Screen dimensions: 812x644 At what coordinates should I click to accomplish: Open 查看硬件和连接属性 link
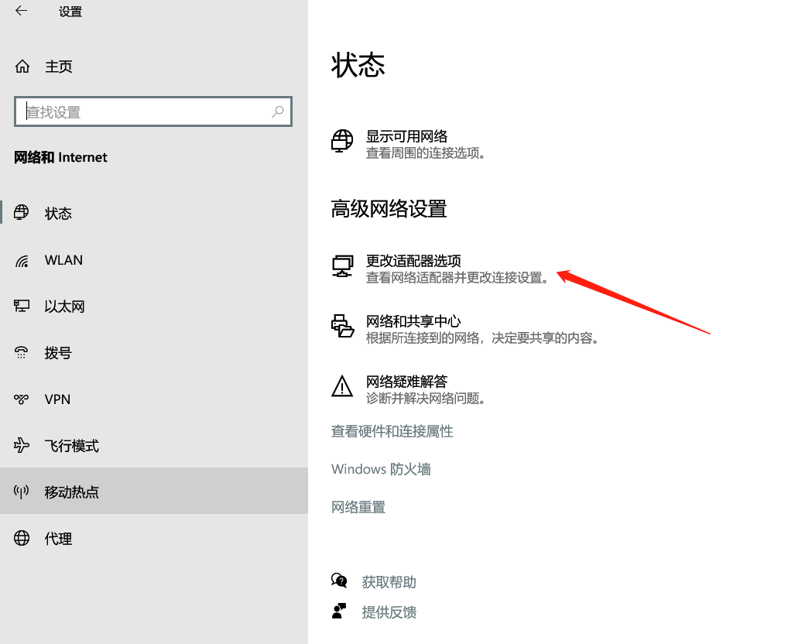point(392,431)
